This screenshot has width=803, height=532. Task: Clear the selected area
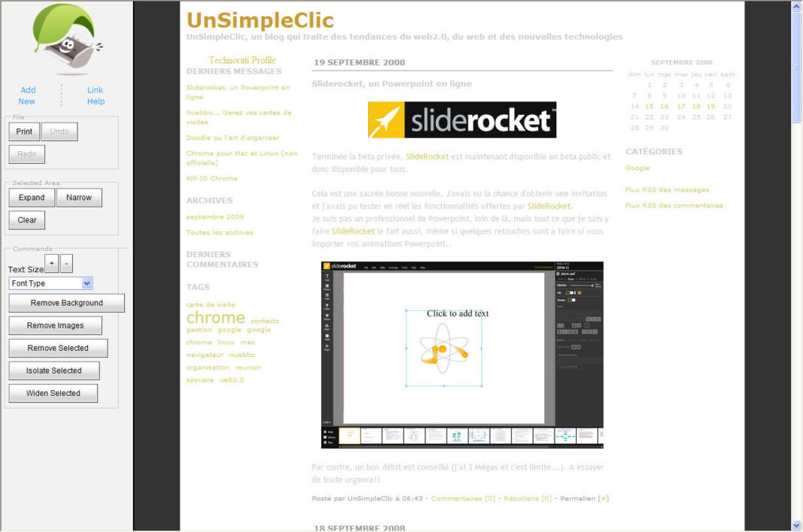(x=27, y=220)
